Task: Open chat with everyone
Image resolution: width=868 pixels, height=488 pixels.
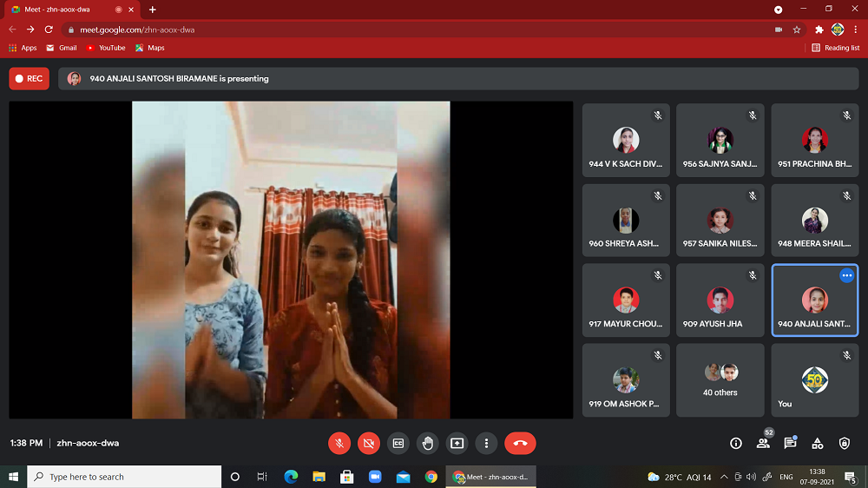Action: pos(790,443)
